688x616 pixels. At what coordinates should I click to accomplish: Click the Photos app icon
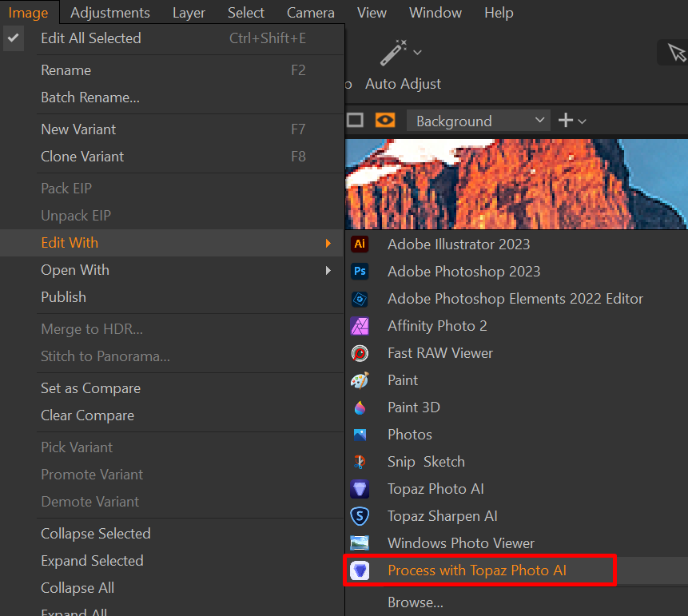click(x=360, y=435)
